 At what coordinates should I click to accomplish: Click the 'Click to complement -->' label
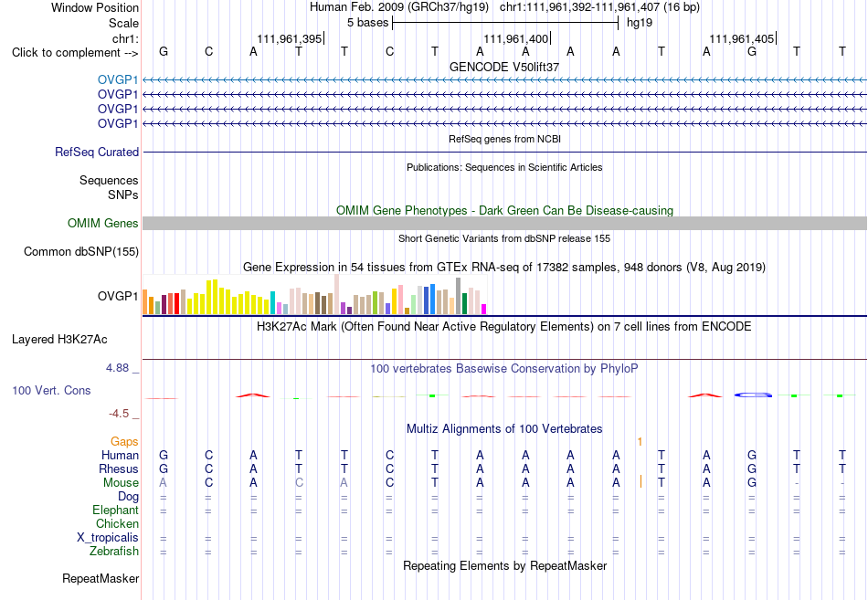point(75,53)
